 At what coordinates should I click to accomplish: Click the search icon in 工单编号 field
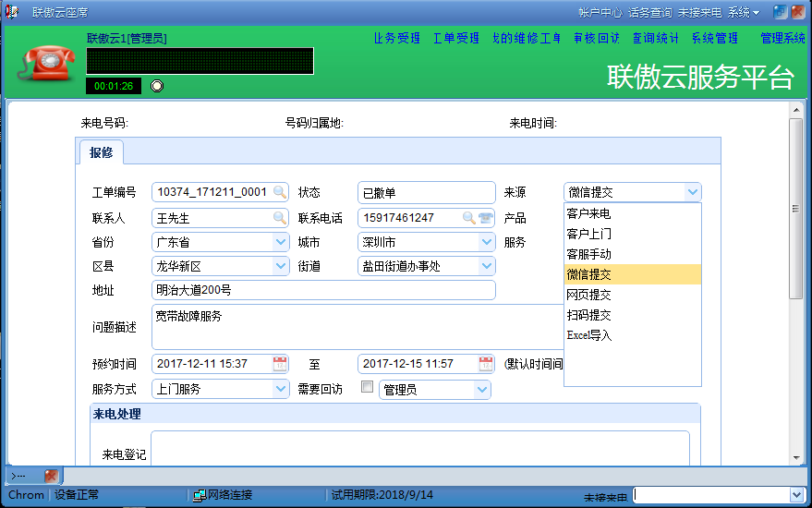279,192
